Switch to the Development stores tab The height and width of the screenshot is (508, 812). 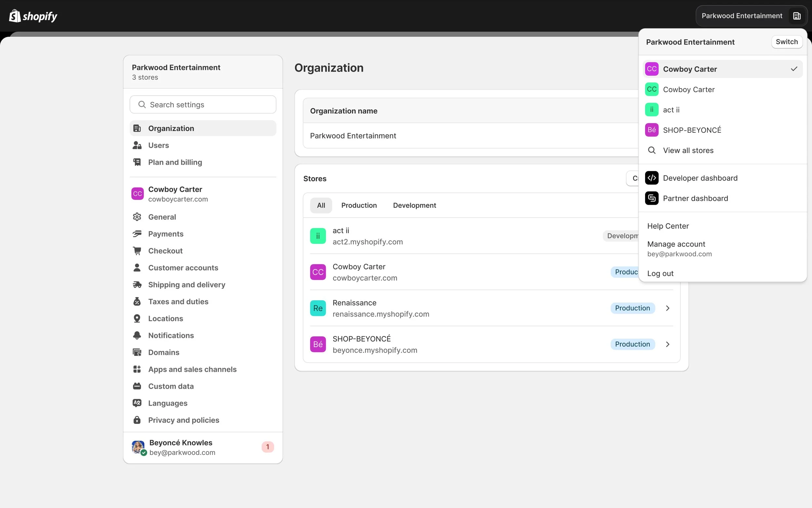[414, 205]
